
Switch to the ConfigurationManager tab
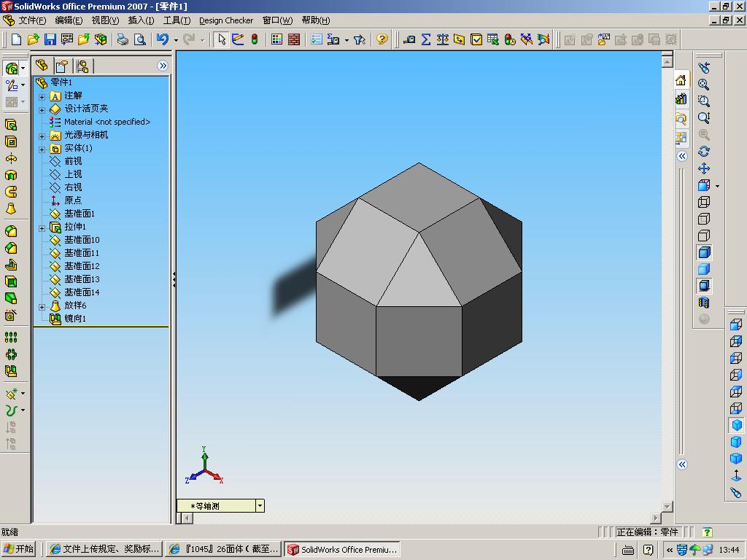pos(82,66)
